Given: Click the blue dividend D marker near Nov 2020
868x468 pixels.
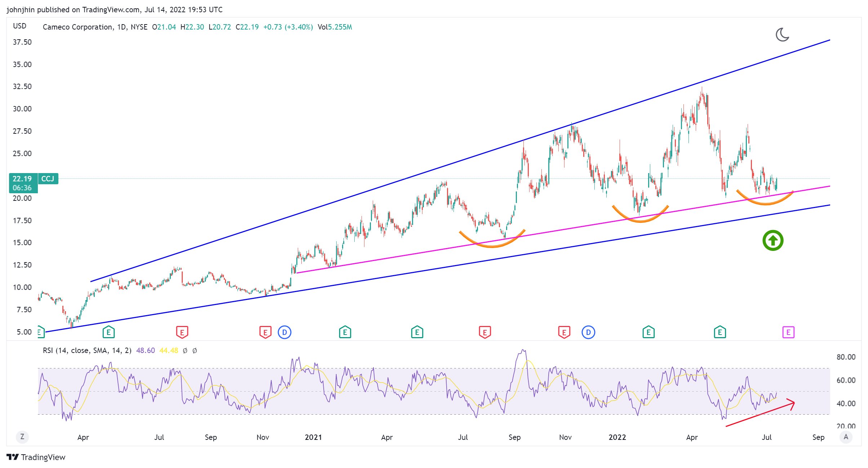Looking at the screenshot, I should 284,332.
